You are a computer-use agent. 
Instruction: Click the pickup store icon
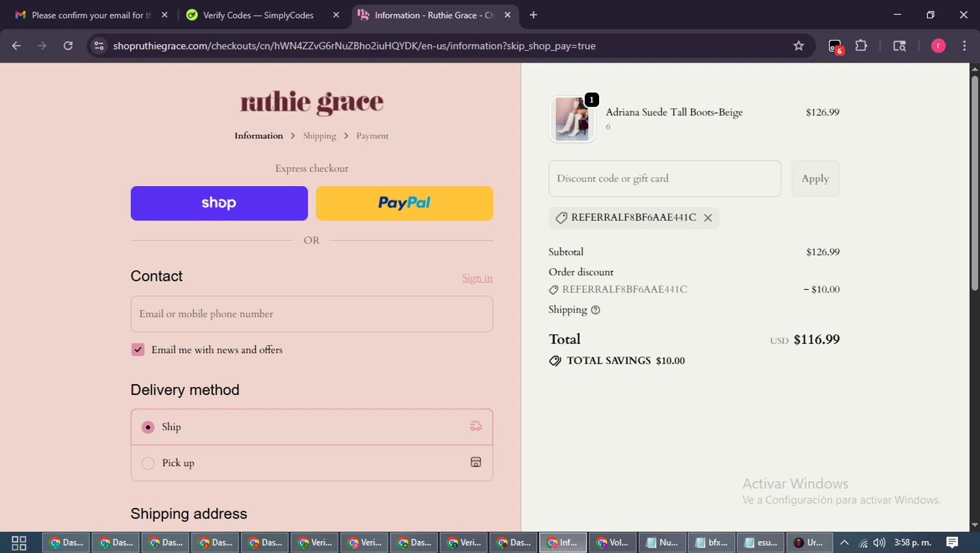point(476,462)
